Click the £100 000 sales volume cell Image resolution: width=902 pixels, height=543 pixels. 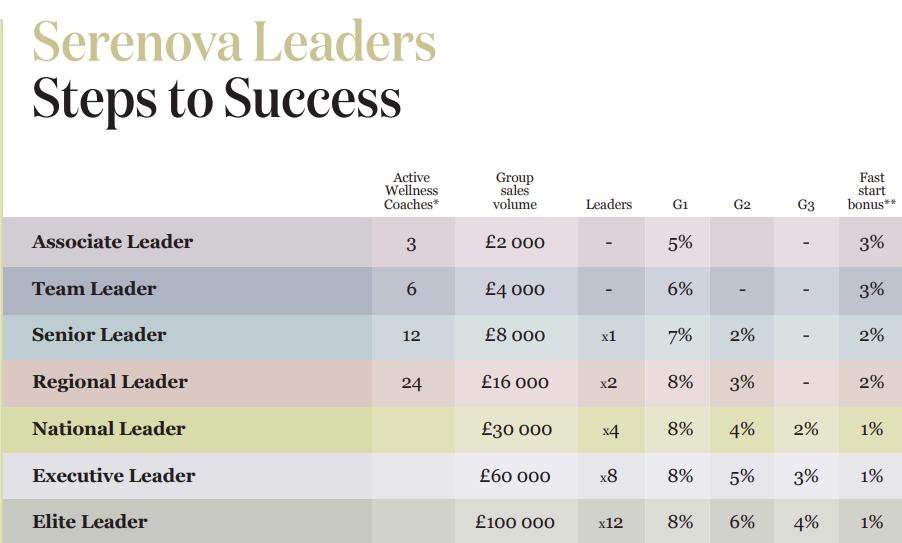tap(515, 522)
